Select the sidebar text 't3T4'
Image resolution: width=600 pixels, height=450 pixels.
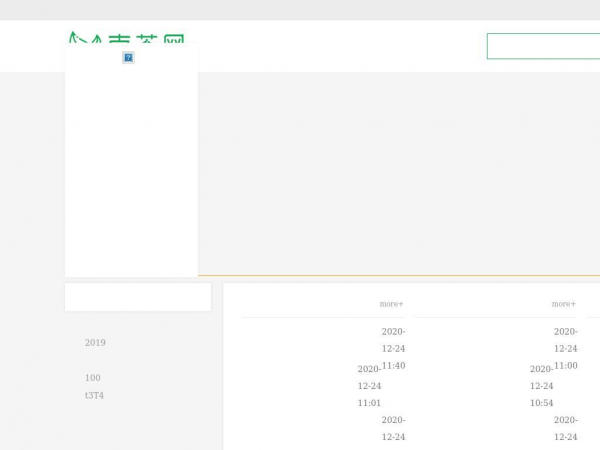pyautogui.click(x=94, y=395)
